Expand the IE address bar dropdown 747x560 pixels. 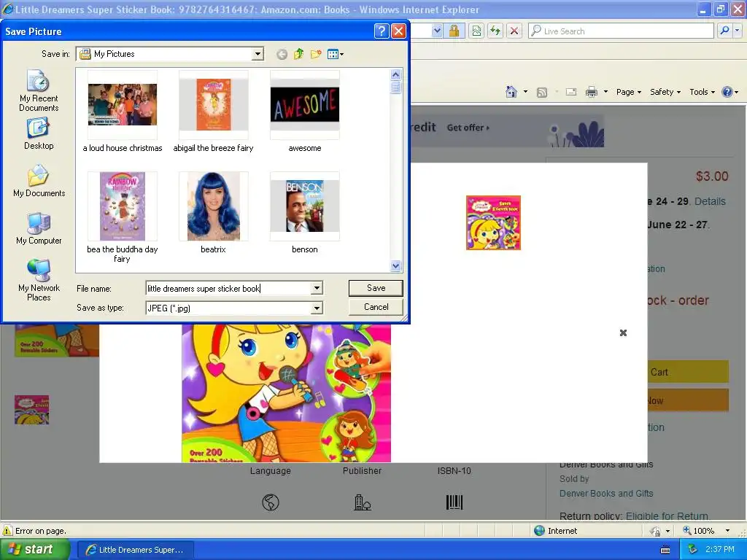(437, 31)
